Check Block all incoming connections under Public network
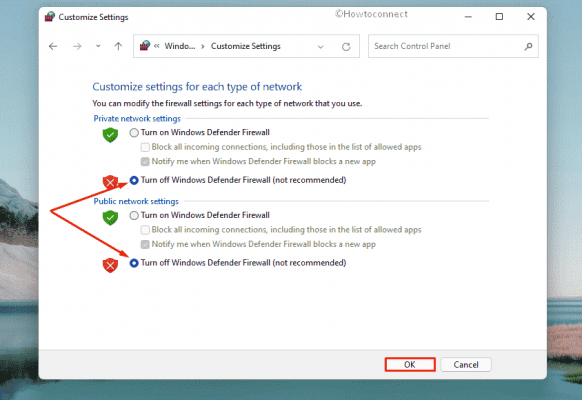582x400 pixels. (145, 230)
